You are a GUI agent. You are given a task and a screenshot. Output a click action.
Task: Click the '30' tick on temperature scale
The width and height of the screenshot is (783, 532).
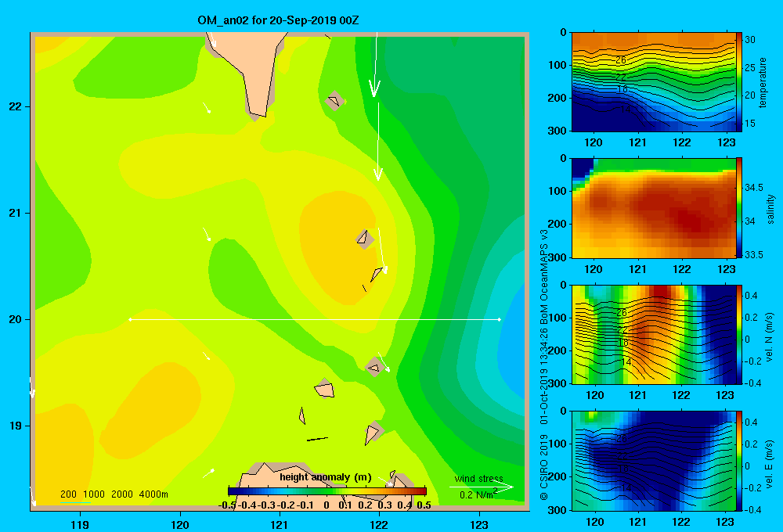pos(749,39)
